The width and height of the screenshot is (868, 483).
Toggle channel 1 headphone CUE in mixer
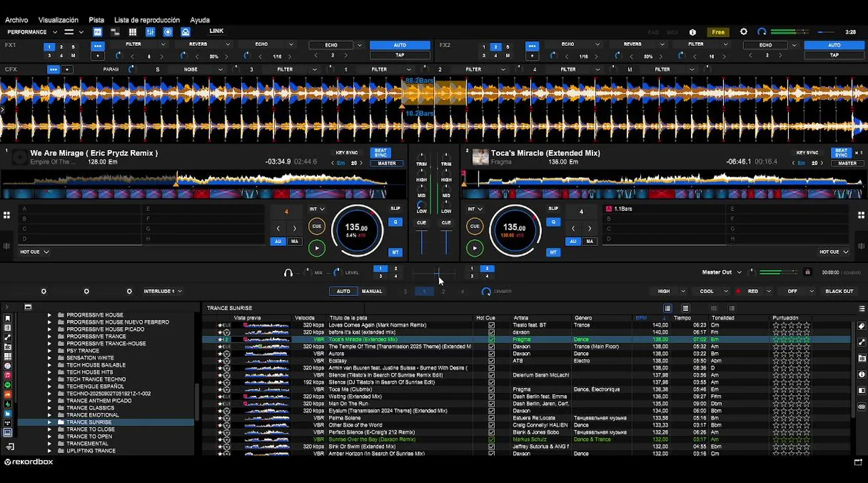[422, 223]
